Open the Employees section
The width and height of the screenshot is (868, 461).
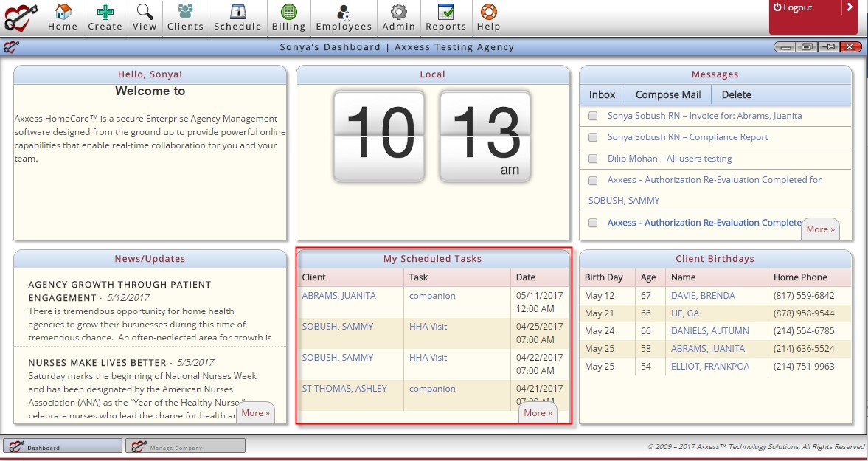point(343,15)
